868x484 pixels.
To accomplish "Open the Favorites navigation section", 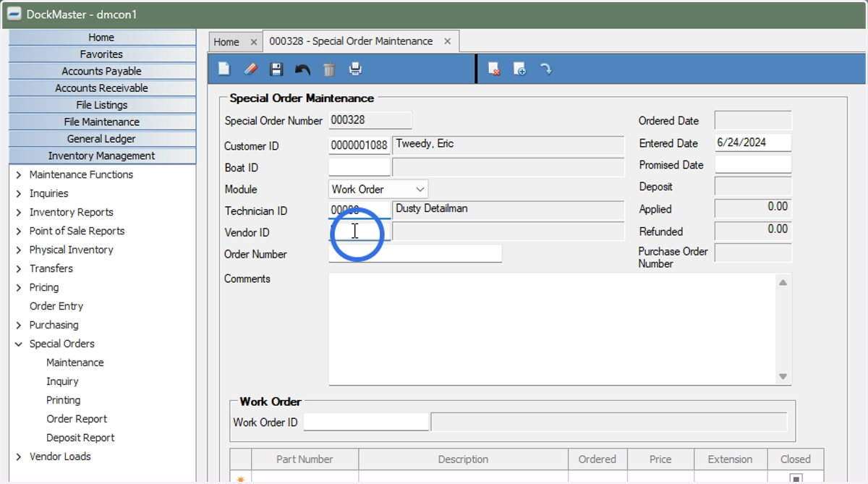I will click(101, 54).
